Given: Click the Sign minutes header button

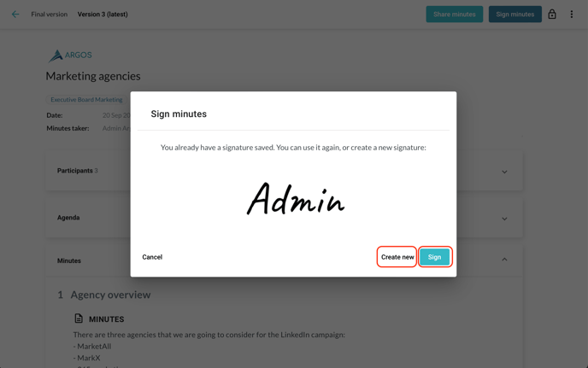Looking at the screenshot, I should [514, 15].
